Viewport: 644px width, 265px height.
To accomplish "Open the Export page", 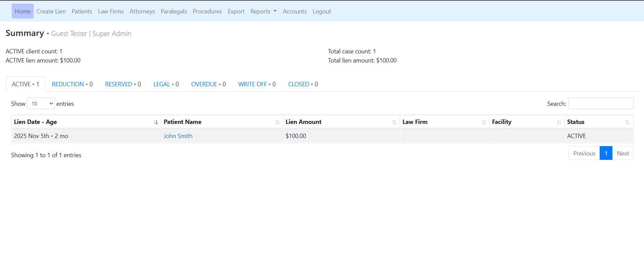I will [236, 11].
